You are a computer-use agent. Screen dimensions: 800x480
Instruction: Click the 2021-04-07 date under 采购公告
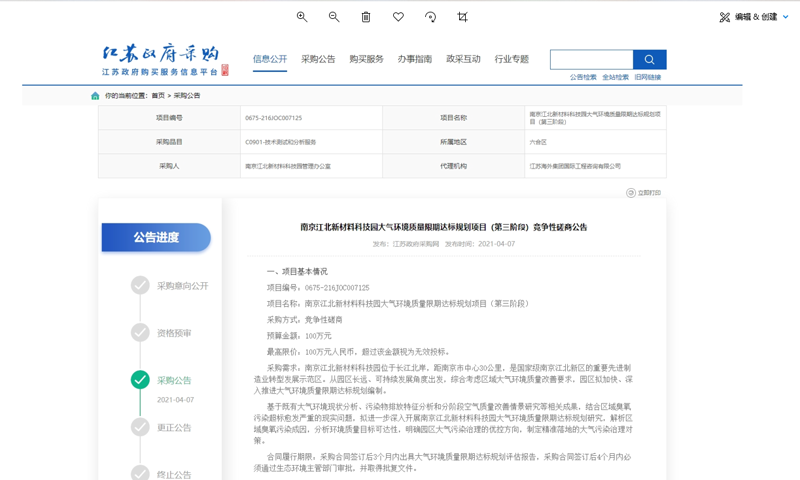[x=176, y=399]
